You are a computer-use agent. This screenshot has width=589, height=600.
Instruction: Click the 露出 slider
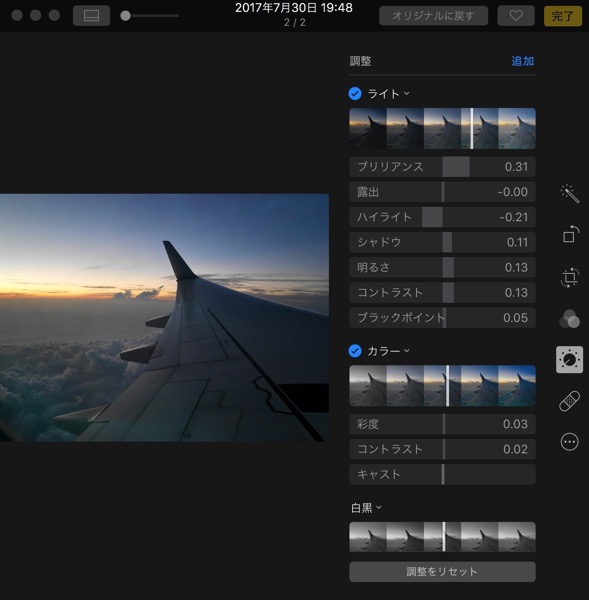pyautogui.click(x=442, y=192)
